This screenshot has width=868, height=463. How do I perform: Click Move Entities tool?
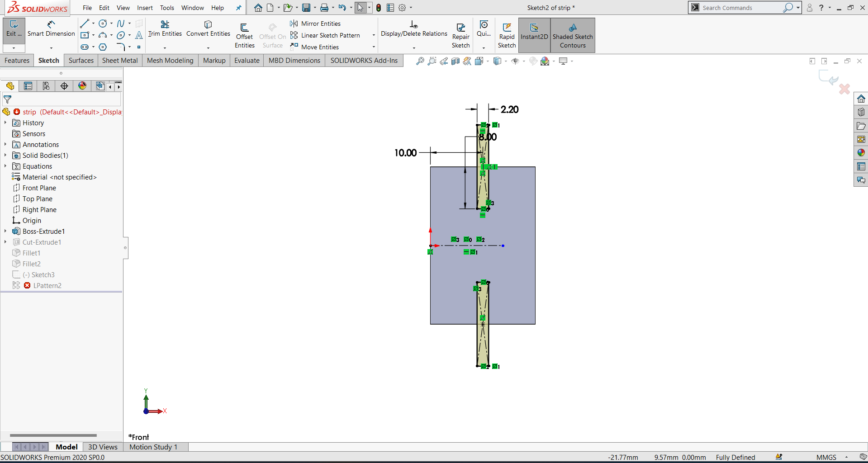pyautogui.click(x=315, y=47)
